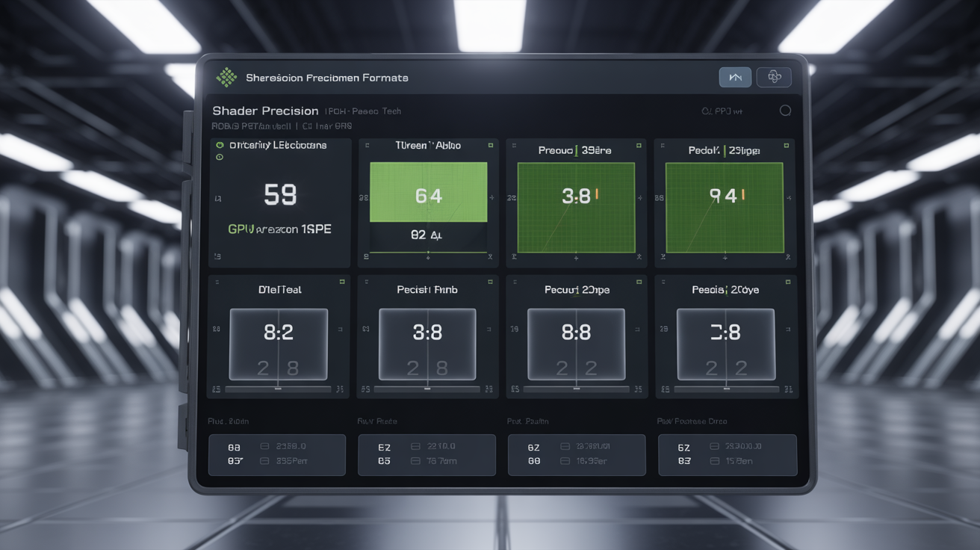Viewport: 980px width, 550px height.
Task: Click the small icon beside value 2368.0
Action: (264, 446)
